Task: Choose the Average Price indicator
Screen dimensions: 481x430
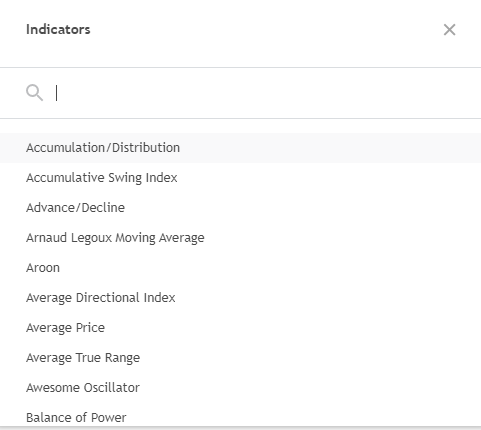Action: pos(240,328)
